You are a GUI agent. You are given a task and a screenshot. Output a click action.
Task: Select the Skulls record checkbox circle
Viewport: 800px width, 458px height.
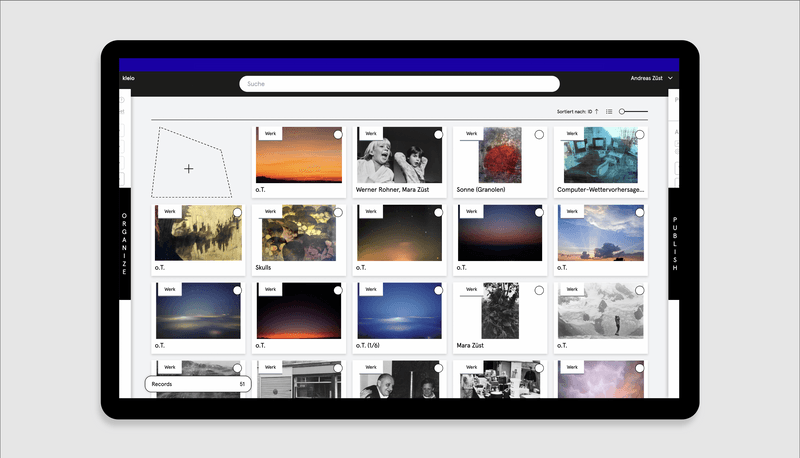tap(338, 213)
